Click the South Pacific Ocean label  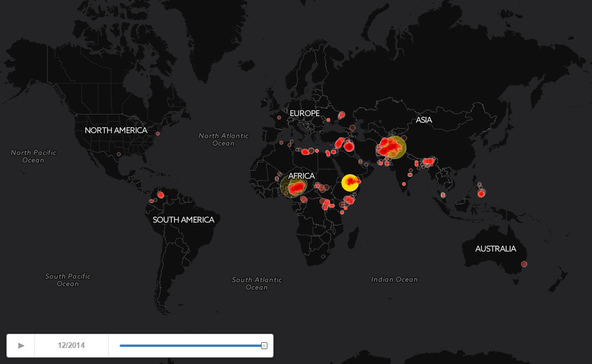tap(68, 280)
